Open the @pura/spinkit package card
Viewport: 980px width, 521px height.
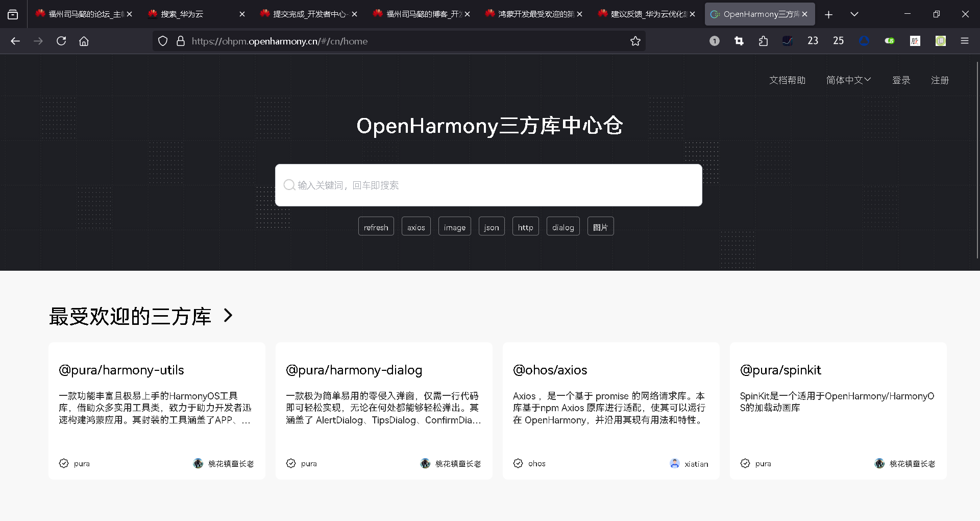[x=838, y=411]
